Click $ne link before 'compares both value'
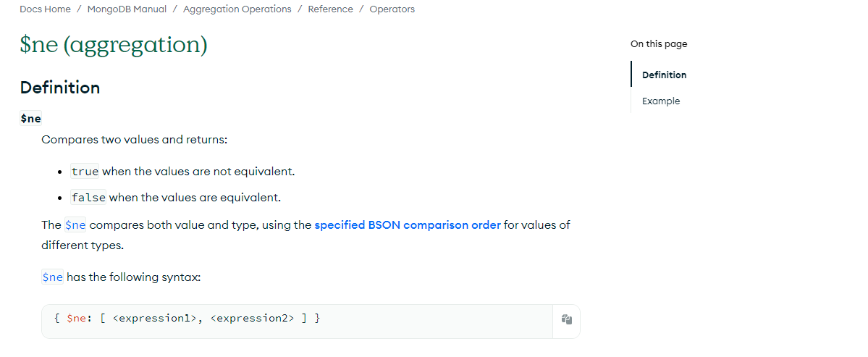The image size is (868, 357). (x=75, y=225)
